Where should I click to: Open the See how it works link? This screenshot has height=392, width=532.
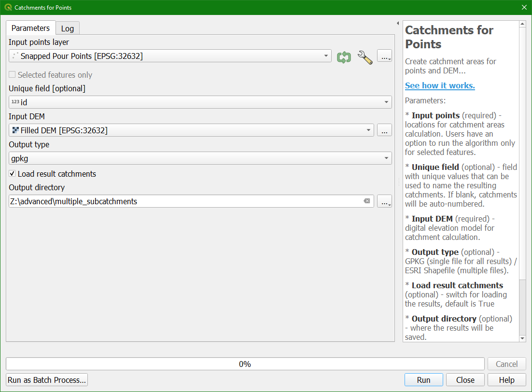pos(440,85)
